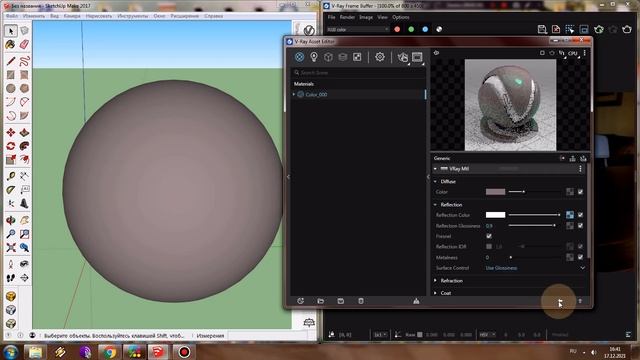Screen dimensions: 640x360
Task: Expand the Refraction section
Action: click(x=435, y=280)
